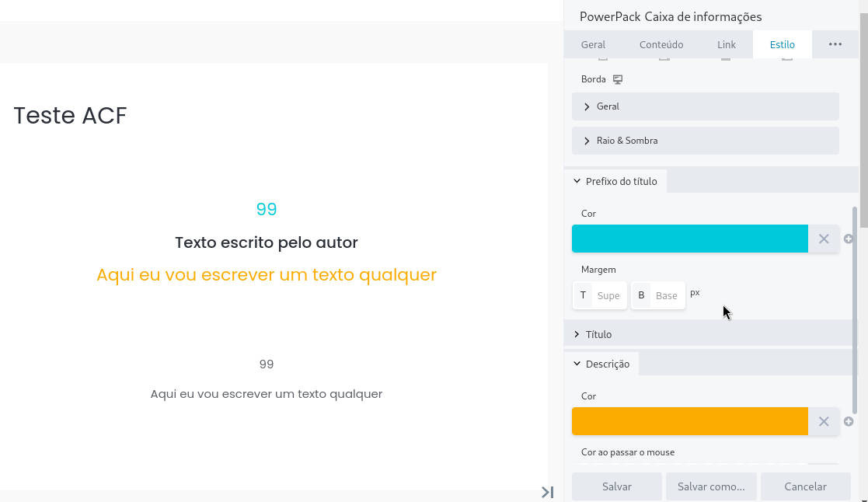
Task: Open the cyan prefix color picker
Action: pos(690,239)
